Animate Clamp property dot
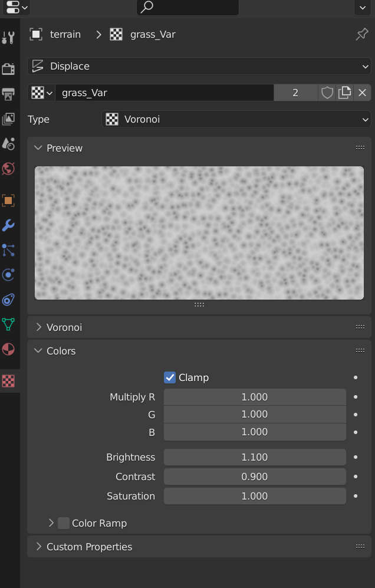 [x=356, y=377]
